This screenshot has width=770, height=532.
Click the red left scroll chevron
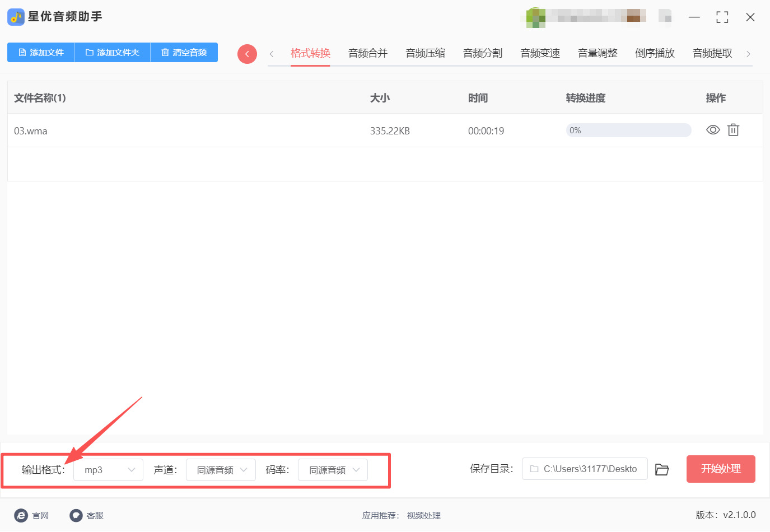coord(247,54)
